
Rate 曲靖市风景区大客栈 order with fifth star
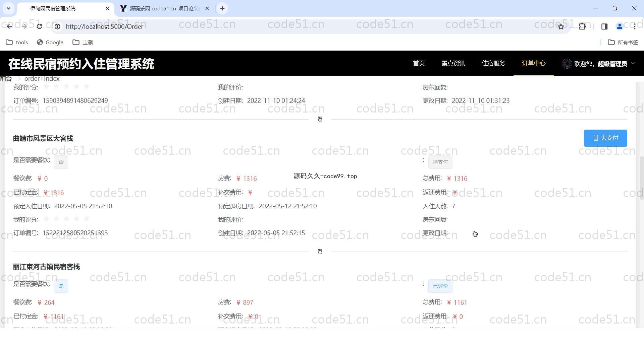87,219
